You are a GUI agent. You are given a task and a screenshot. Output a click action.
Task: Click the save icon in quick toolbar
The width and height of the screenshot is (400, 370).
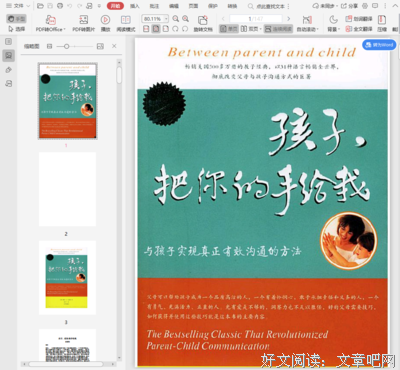pyautogui.click(x=50, y=6)
